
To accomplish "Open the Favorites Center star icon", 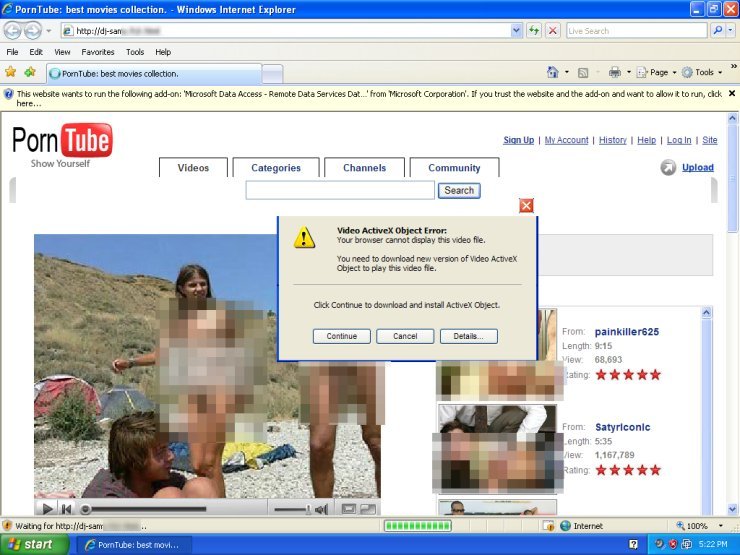I will pos(11,72).
